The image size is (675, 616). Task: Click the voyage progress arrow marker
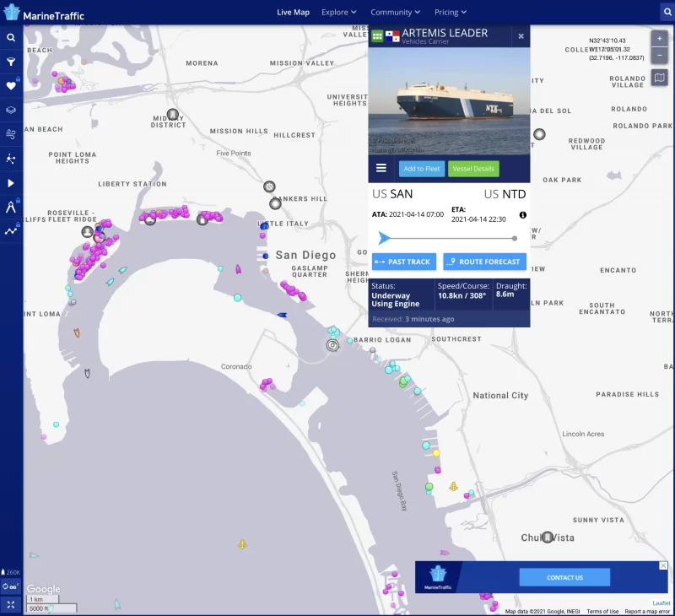coord(384,238)
